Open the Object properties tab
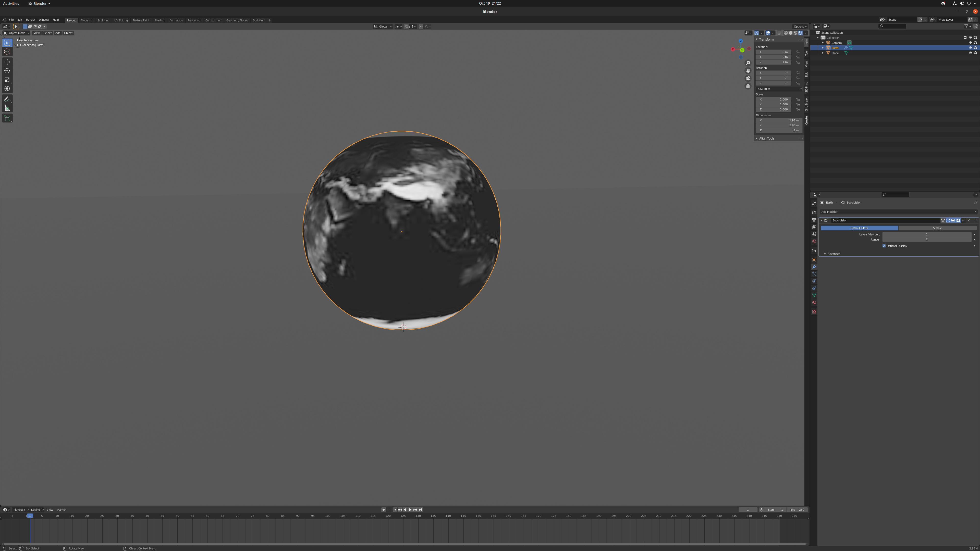The image size is (980, 551). click(x=814, y=260)
